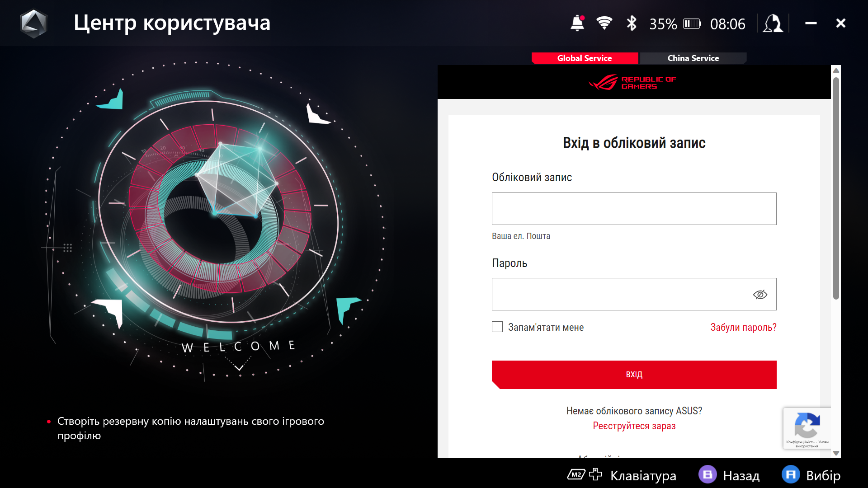Click the red ВХІД login button
Viewport: 868px width, 488px height.
pyautogui.click(x=634, y=375)
